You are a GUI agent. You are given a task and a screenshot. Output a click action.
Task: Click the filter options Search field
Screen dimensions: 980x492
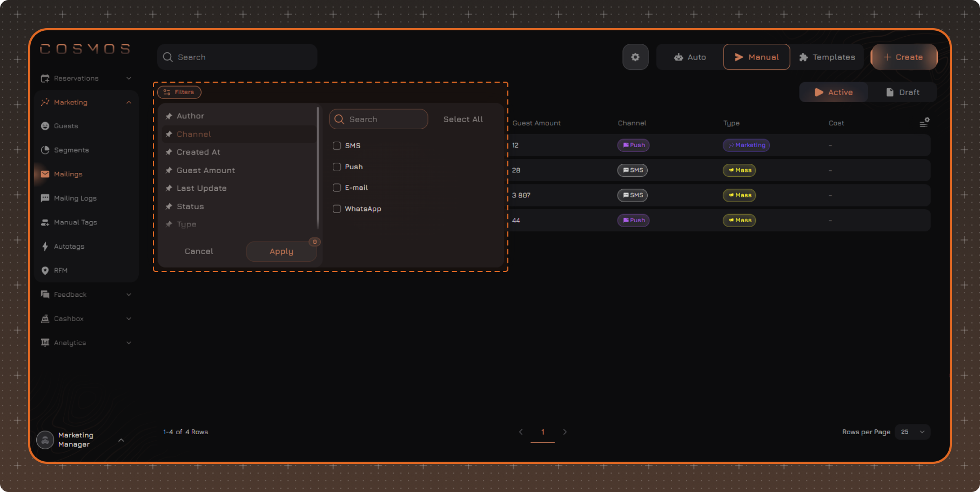pos(378,119)
